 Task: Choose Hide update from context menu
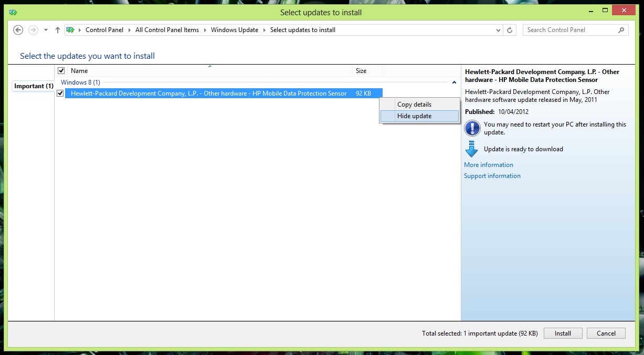click(x=419, y=116)
